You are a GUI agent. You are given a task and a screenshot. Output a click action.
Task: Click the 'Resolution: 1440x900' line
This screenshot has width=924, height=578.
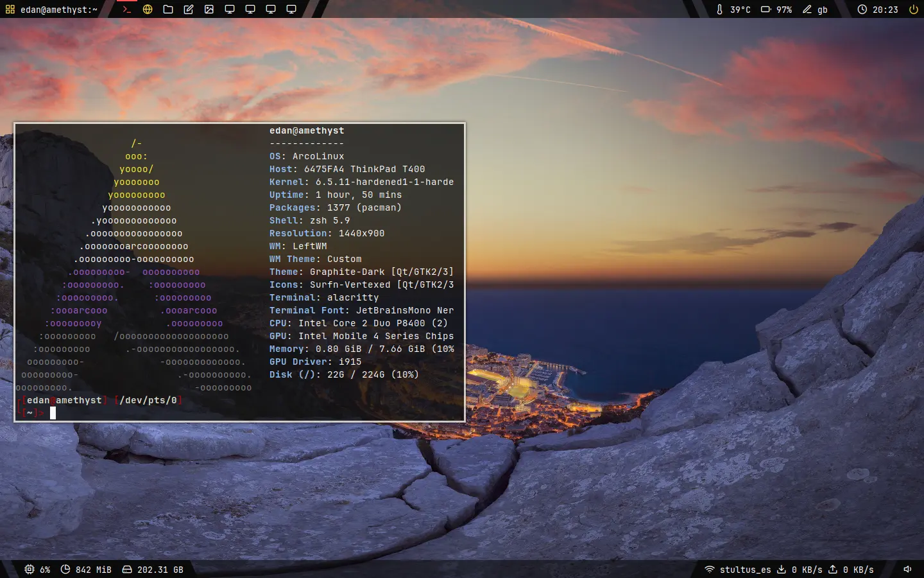tap(327, 233)
